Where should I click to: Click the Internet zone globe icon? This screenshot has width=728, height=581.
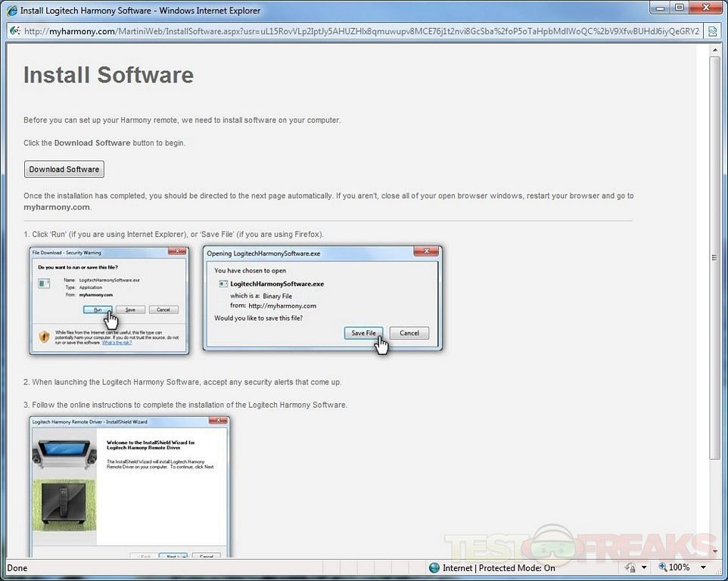click(x=434, y=567)
